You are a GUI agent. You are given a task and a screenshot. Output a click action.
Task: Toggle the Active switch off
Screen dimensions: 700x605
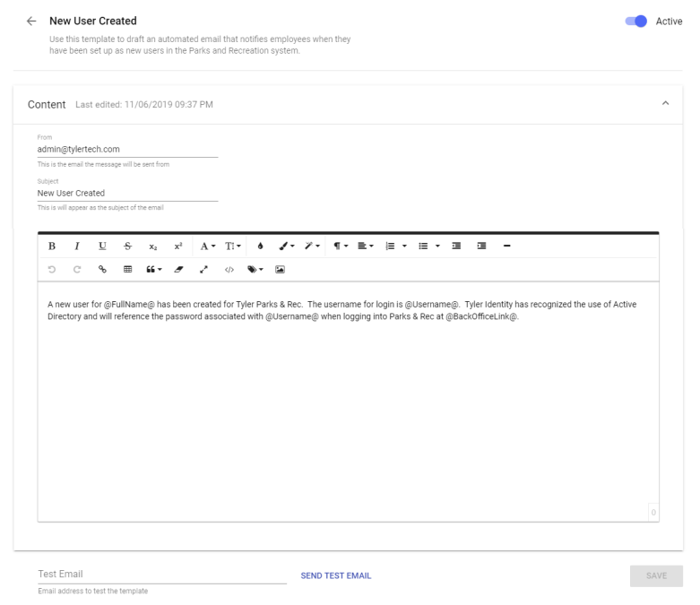pyautogui.click(x=637, y=22)
